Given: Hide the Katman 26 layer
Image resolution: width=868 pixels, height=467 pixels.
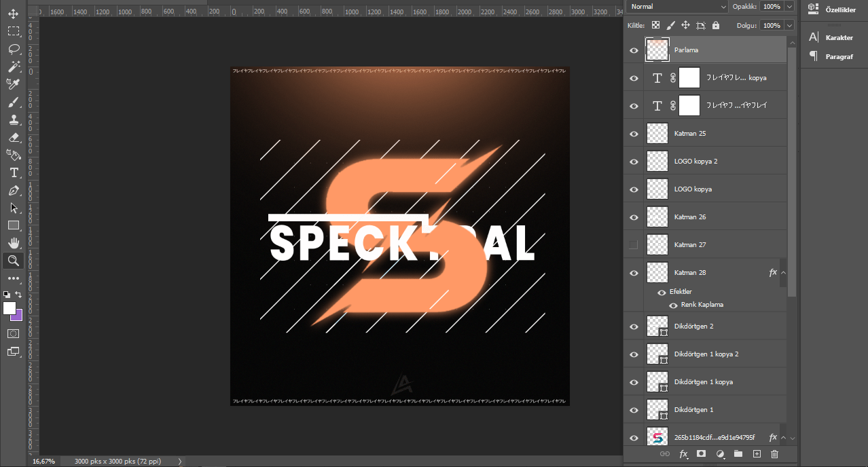Looking at the screenshot, I should (634, 217).
